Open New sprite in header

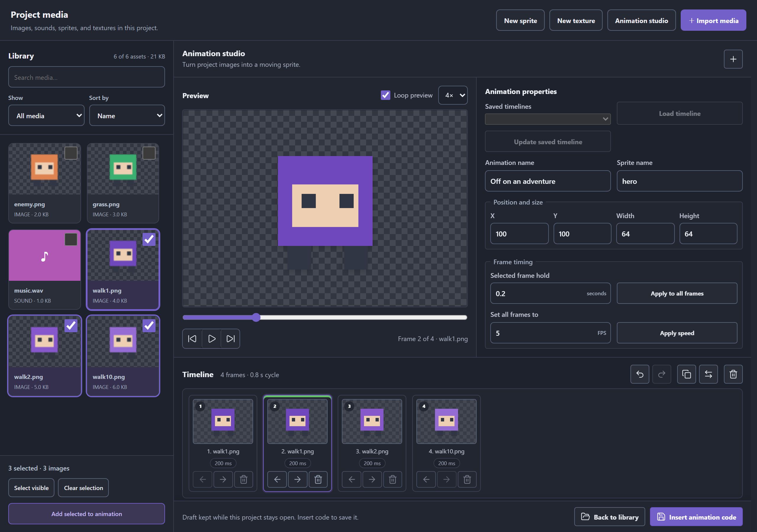(520, 20)
